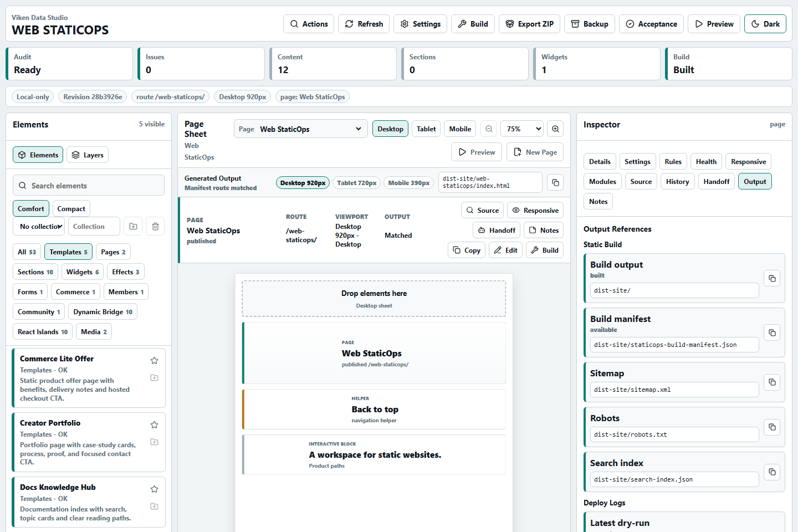Screen dimensions: 798x532
Task: Copy Robots path icon
Action: click(772, 427)
